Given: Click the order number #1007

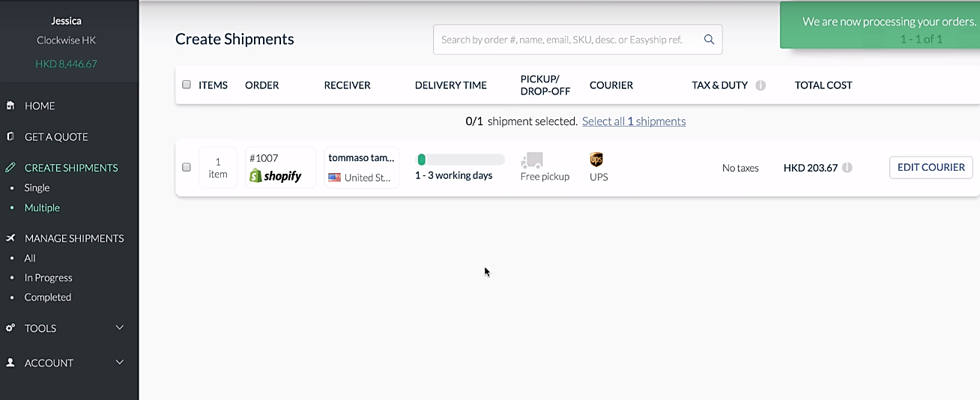Looking at the screenshot, I should 264,158.
